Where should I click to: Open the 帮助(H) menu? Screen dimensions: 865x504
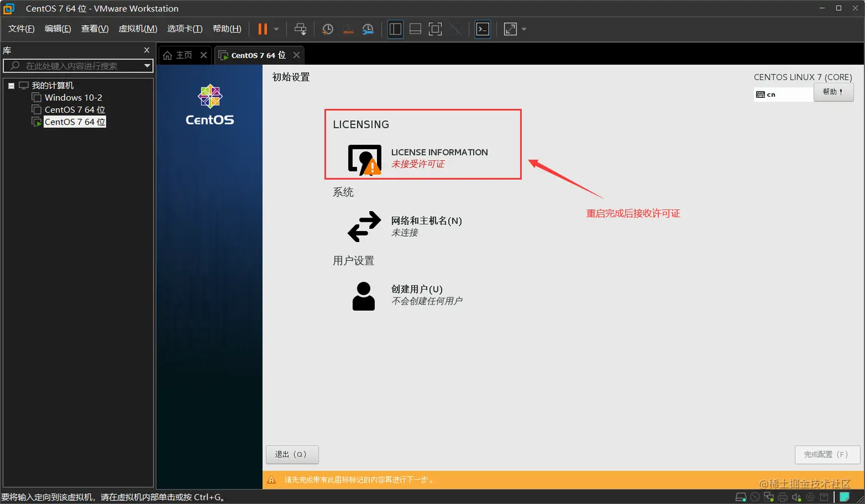click(227, 29)
